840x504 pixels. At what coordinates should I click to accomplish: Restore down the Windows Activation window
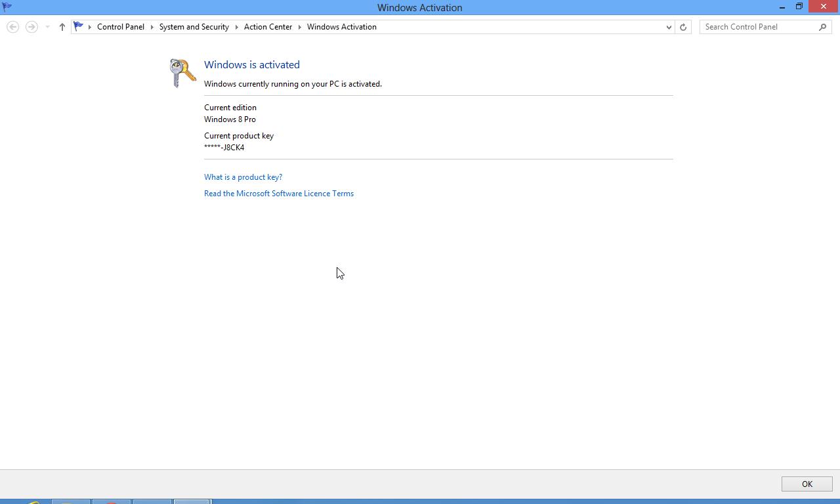(x=799, y=7)
